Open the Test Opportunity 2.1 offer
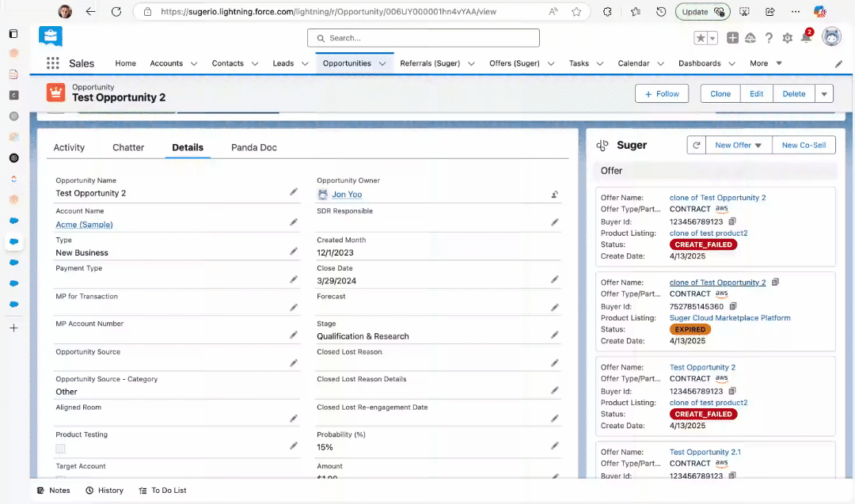Image resolution: width=855 pixels, height=504 pixels. tap(705, 452)
